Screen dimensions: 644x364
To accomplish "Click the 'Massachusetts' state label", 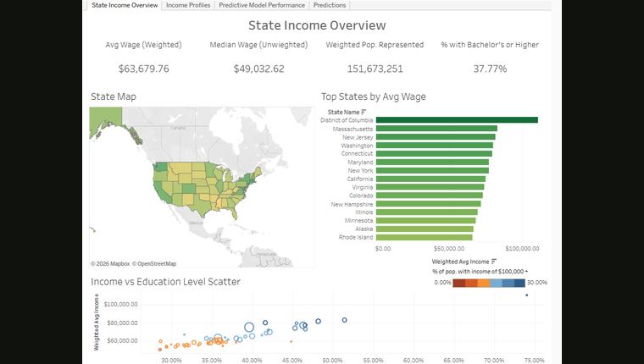I will pyautogui.click(x=353, y=129).
